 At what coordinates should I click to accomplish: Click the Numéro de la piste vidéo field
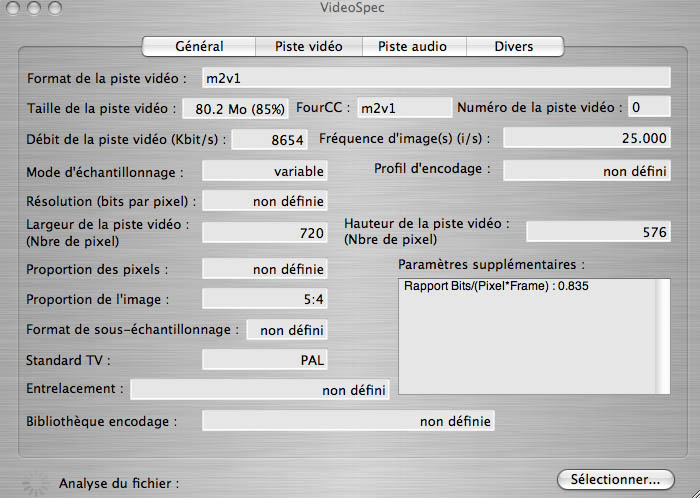pyautogui.click(x=649, y=107)
